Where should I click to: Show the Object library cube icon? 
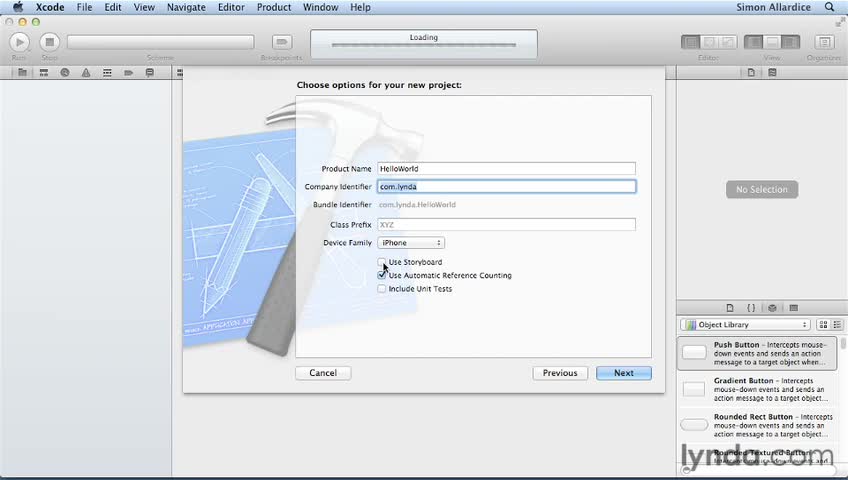[x=772, y=308]
